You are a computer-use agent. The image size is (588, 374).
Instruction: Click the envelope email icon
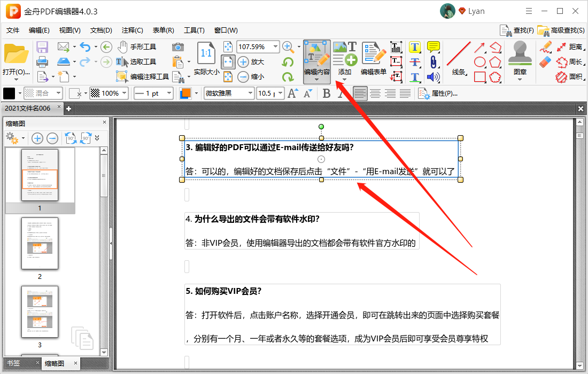(64, 47)
